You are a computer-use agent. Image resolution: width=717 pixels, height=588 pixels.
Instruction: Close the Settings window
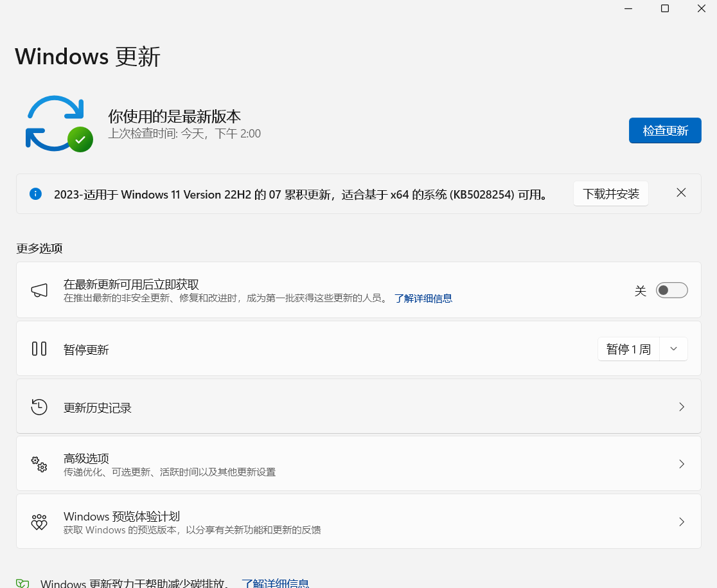(x=702, y=9)
